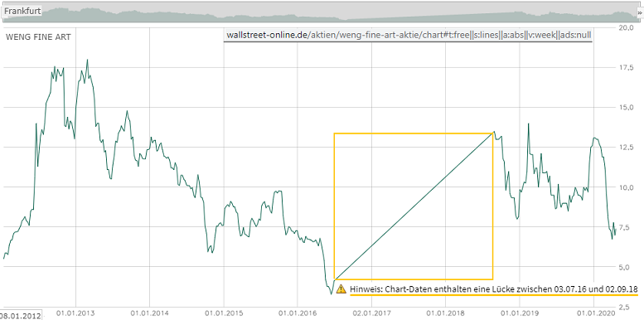Click the 01.01.2013 date axis label
Viewport: 644px width, 320px height.
[x=75, y=314]
